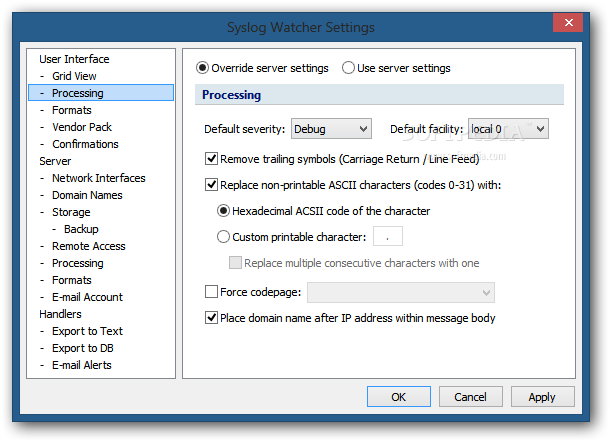Click the Cancel button
Image resolution: width=610 pixels, height=442 pixels.
[x=471, y=396]
